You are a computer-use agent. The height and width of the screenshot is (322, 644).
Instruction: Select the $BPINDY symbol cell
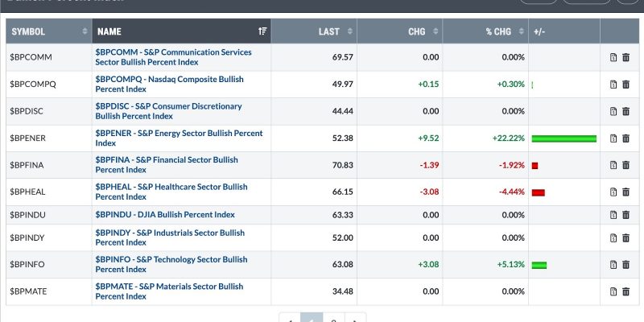coord(49,237)
